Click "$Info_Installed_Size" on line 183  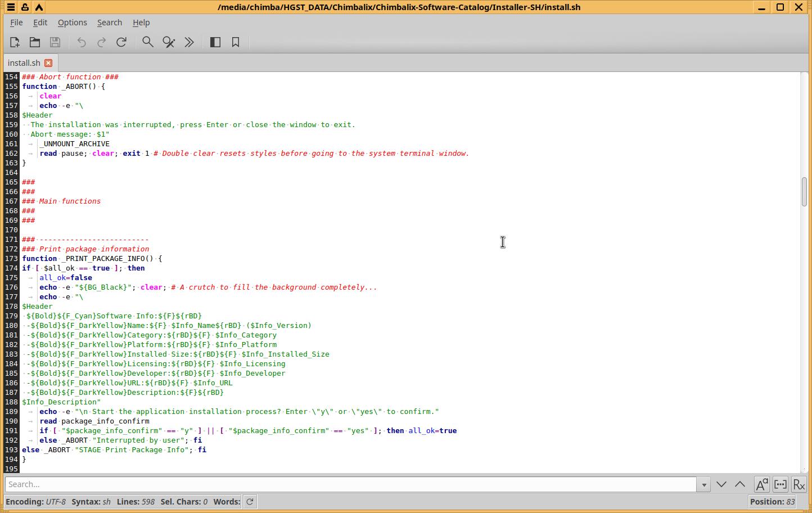point(286,354)
